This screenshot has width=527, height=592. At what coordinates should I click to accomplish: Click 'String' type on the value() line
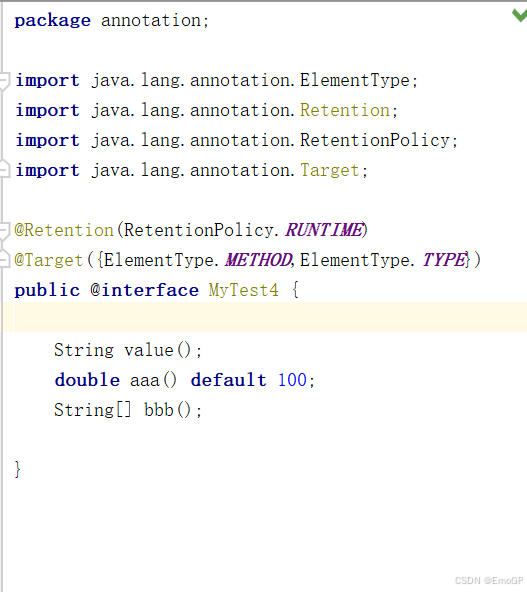[x=84, y=350]
